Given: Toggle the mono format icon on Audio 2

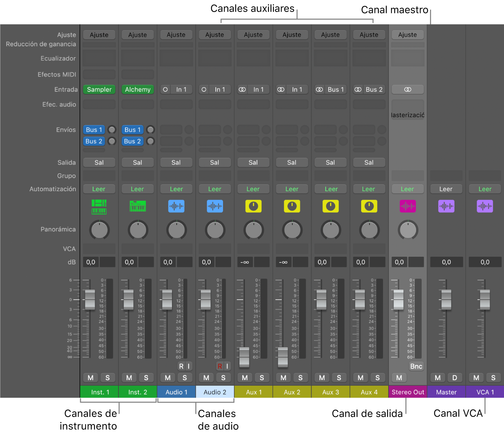Looking at the screenshot, I should coord(204,90).
